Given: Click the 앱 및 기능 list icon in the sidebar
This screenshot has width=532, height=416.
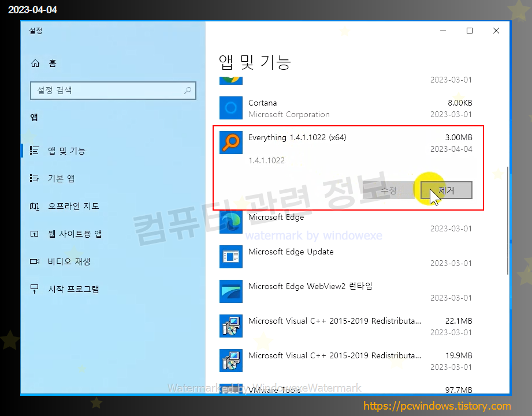Looking at the screenshot, I should click(x=34, y=151).
